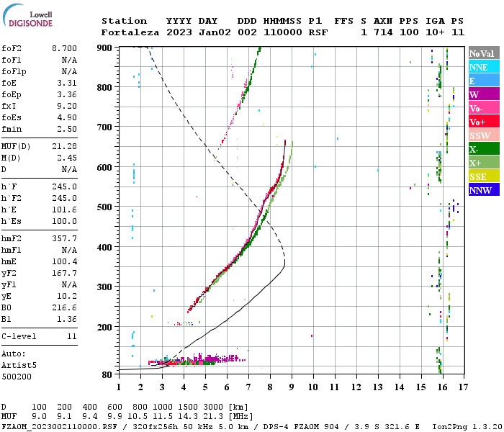Click the 9 MHz frequency axis label
The height and width of the screenshot is (432, 504).
pyautogui.click(x=292, y=387)
